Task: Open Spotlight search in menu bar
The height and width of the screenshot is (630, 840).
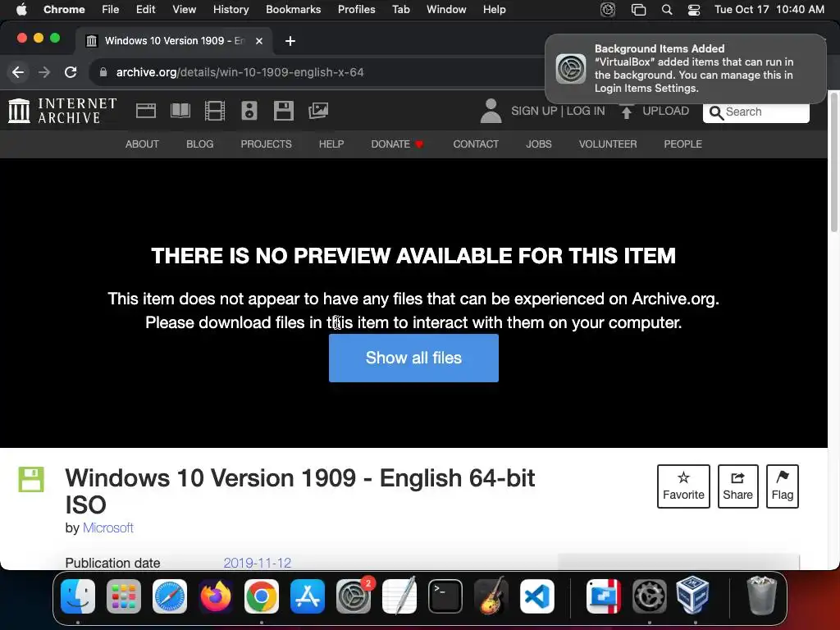Action: (667, 10)
